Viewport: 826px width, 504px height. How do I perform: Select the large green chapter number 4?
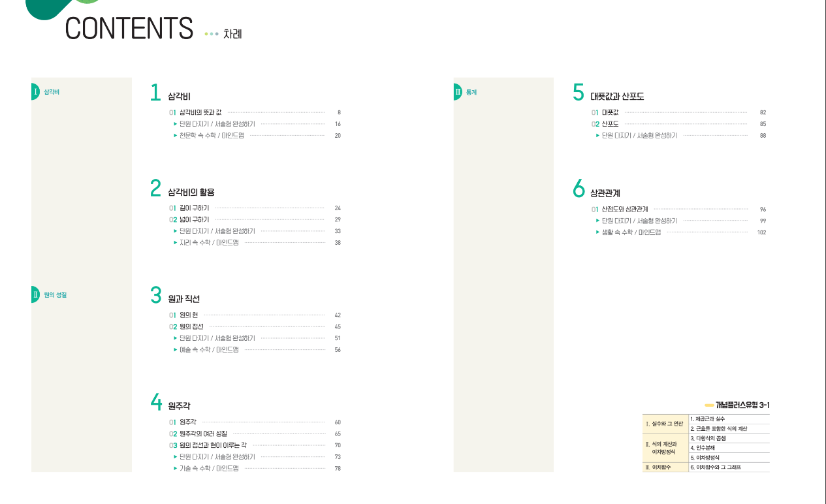coord(156,402)
